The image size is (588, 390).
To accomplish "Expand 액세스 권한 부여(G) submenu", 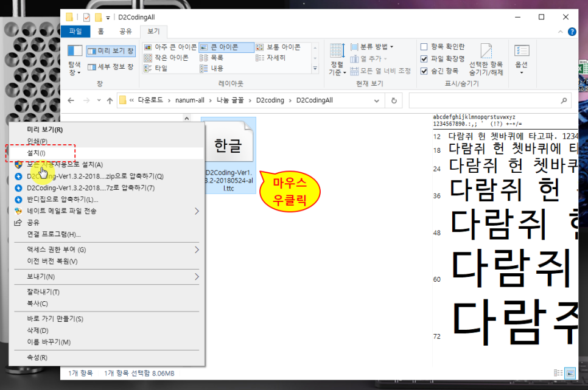I will tap(107, 249).
